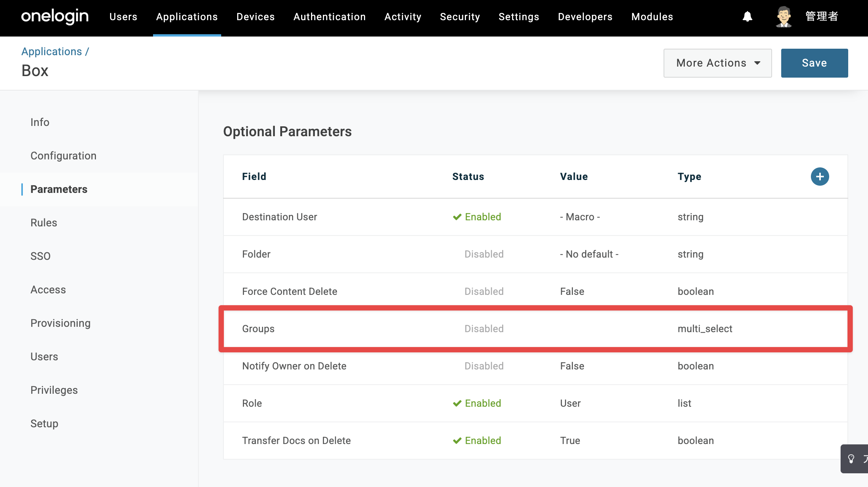Switch to the Setup tab
Image resolution: width=868 pixels, height=487 pixels.
tap(44, 423)
